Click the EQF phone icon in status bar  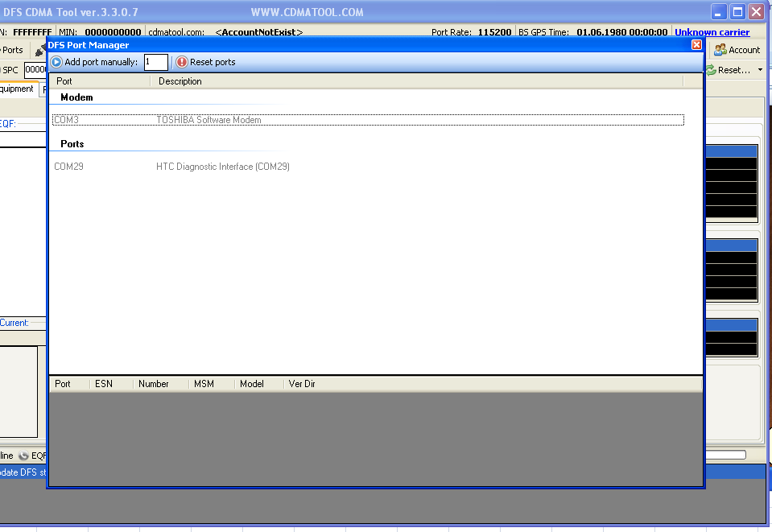coord(23,456)
